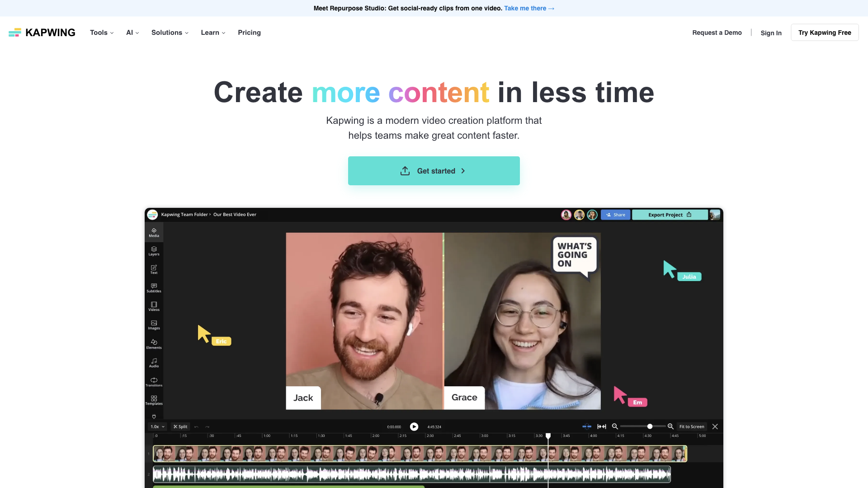Expand the Solutions menu

point(170,32)
